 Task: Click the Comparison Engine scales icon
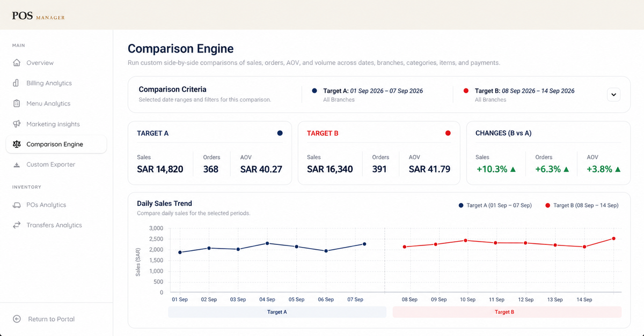point(17,144)
